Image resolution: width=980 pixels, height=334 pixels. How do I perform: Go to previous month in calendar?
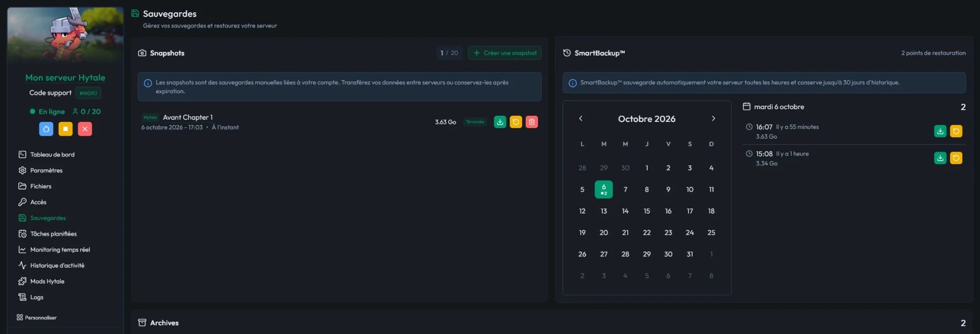tap(580, 118)
